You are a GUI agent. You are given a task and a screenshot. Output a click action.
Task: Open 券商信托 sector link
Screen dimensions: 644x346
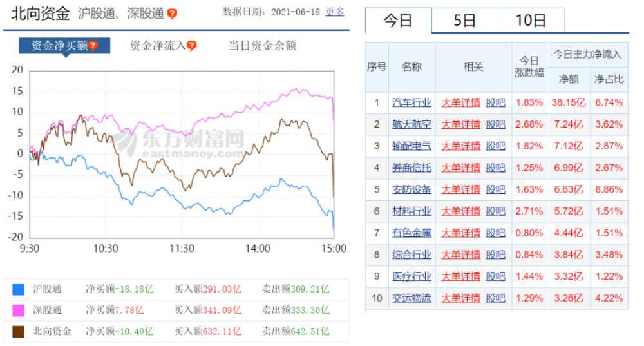(x=412, y=168)
